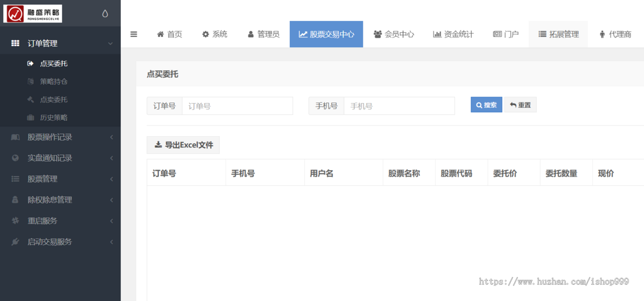The image size is (644, 301).
Task: Click the grid icon beside 订单管理
Action: [16, 43]
